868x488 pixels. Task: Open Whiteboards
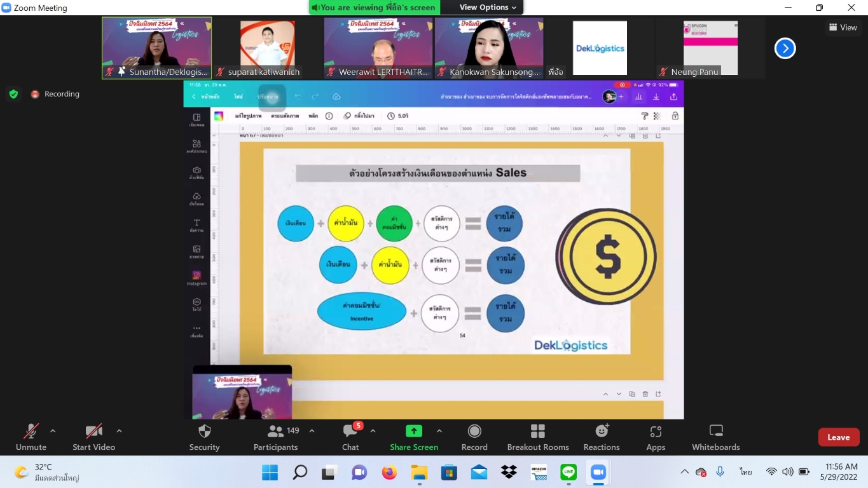[x=716, y=437]
